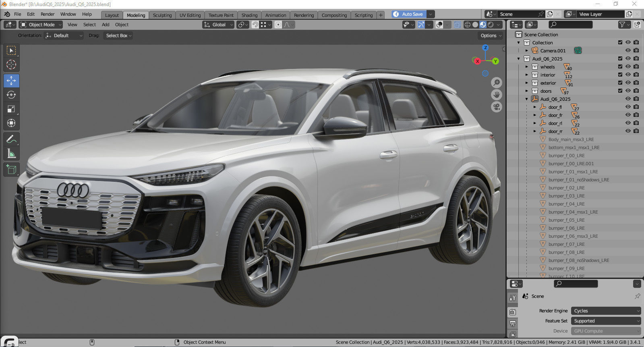Open the Tool properties tab
The height and width of the screenshot is (347, 644).
512,298
